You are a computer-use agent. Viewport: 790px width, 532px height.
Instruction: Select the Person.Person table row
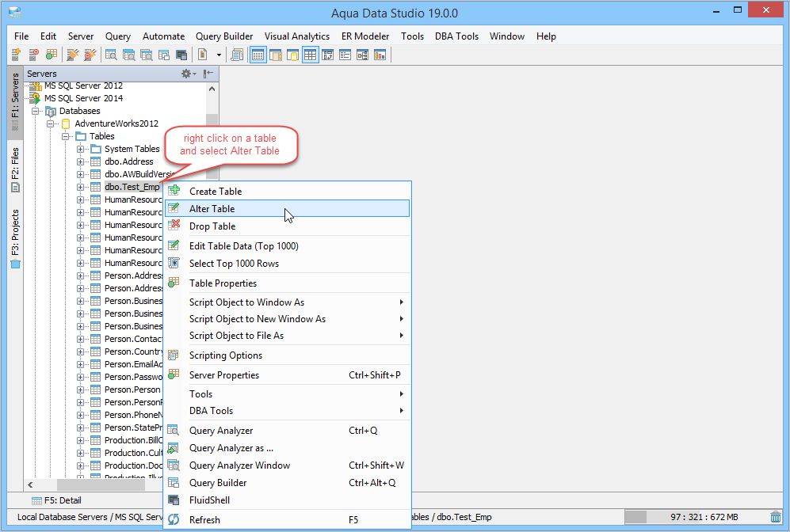click(x=132, y=389)
